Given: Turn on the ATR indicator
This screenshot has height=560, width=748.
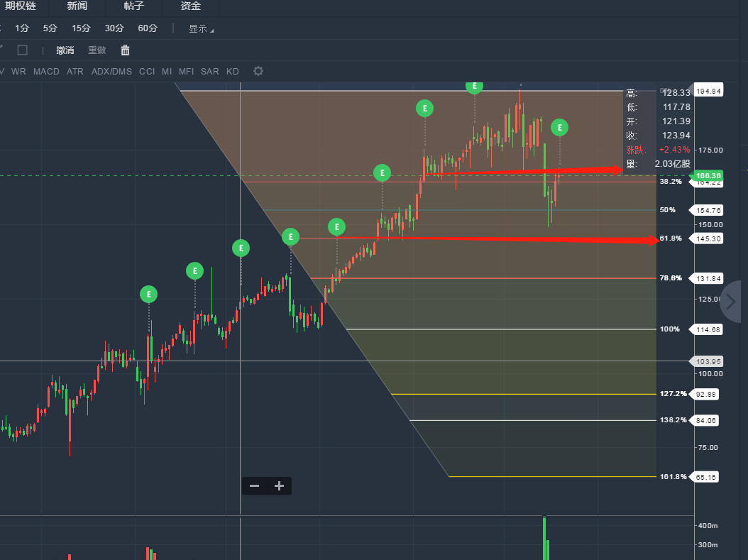Looking at the screenshot, I should tap(75, 72).
